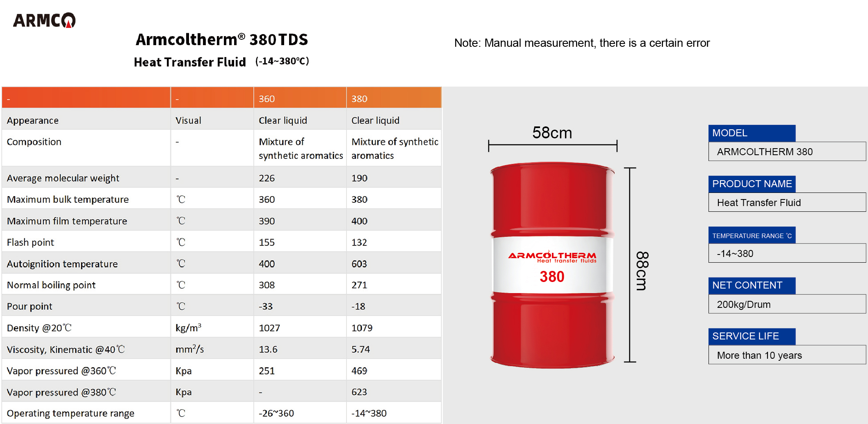Select the 'Appearance' row label
Viewport: 868px width, 424px height.
click(x=33, y=120)
